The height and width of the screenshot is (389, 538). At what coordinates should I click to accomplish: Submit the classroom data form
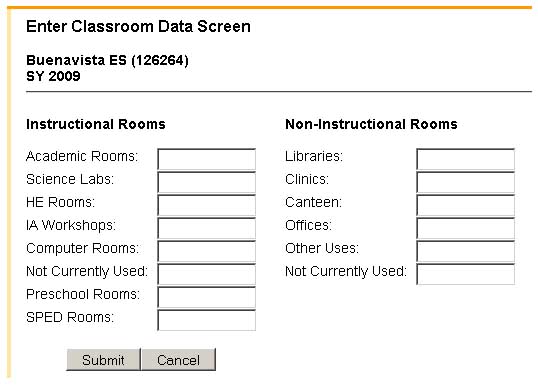[103, 359]
